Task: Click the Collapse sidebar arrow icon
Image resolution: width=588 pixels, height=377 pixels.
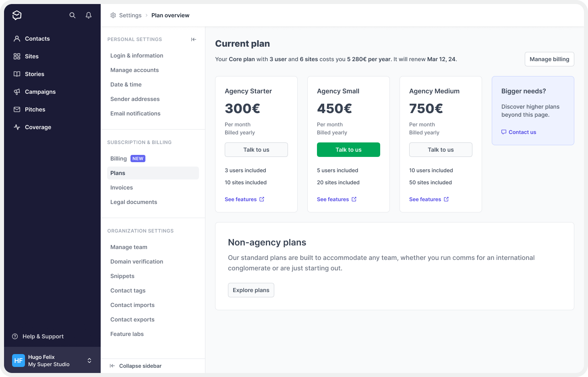Action: 112,366
